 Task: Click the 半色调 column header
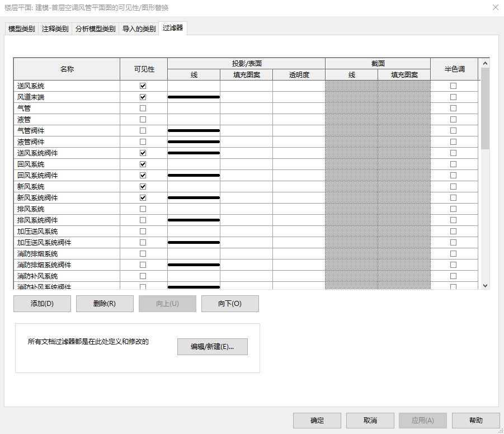point(455,69)
